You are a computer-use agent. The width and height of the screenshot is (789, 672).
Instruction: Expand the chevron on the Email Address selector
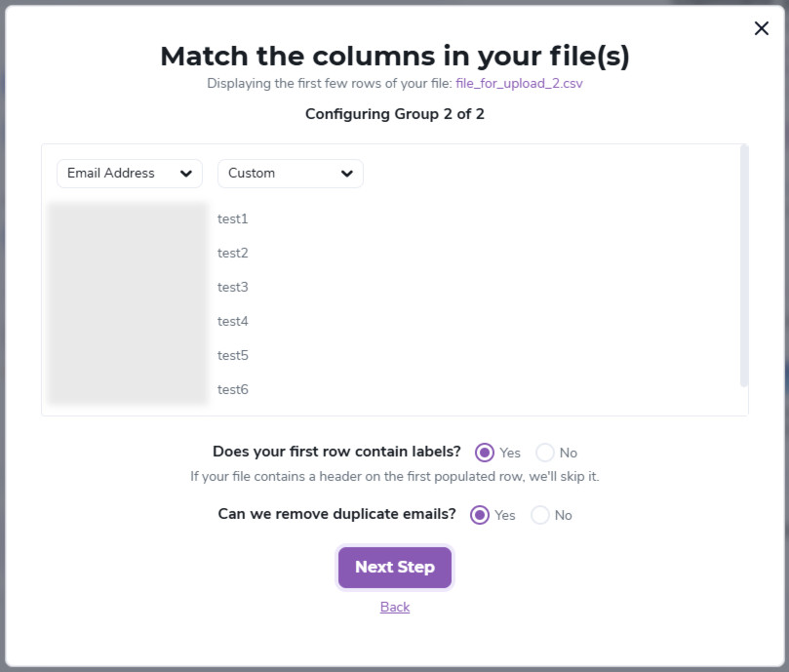(x=188, y=173)
